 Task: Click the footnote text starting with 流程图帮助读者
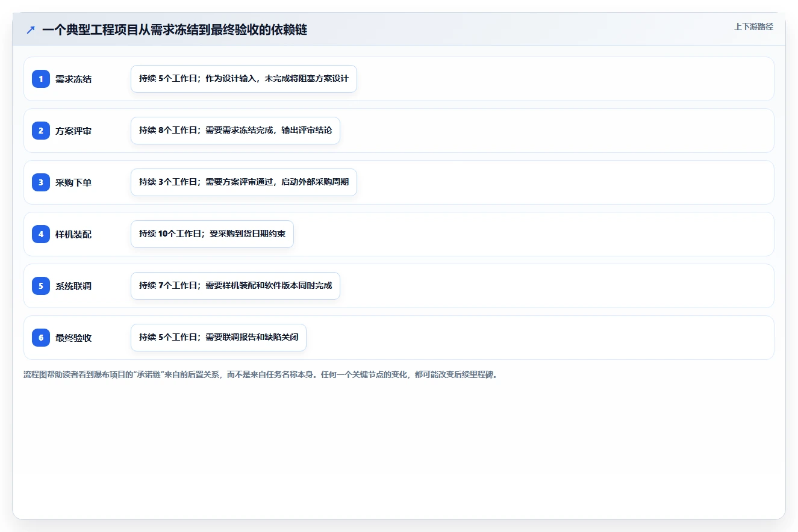[x=262, y=375]
